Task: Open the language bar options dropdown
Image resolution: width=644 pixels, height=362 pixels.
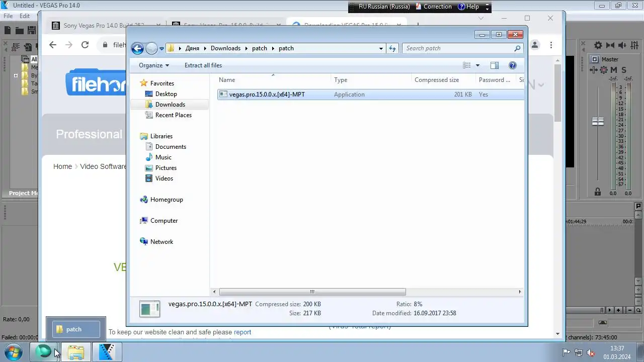Action: click(x=487, y=7)
